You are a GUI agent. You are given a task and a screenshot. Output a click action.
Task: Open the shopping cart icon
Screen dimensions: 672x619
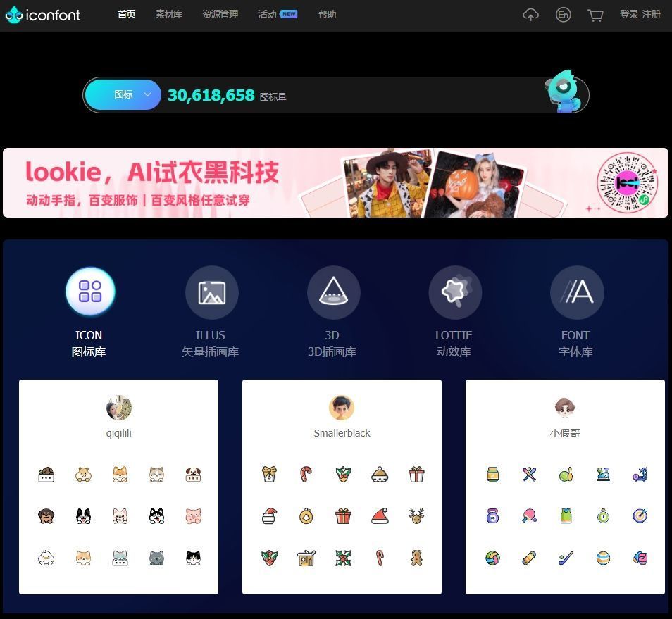click(595, 15)
